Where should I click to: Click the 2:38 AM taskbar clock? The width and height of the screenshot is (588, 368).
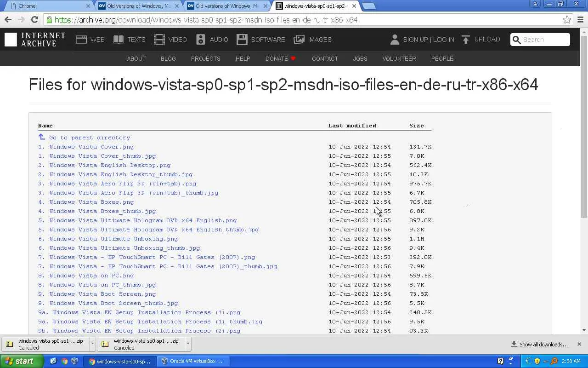pyautogui.click(x=571, y=361)
